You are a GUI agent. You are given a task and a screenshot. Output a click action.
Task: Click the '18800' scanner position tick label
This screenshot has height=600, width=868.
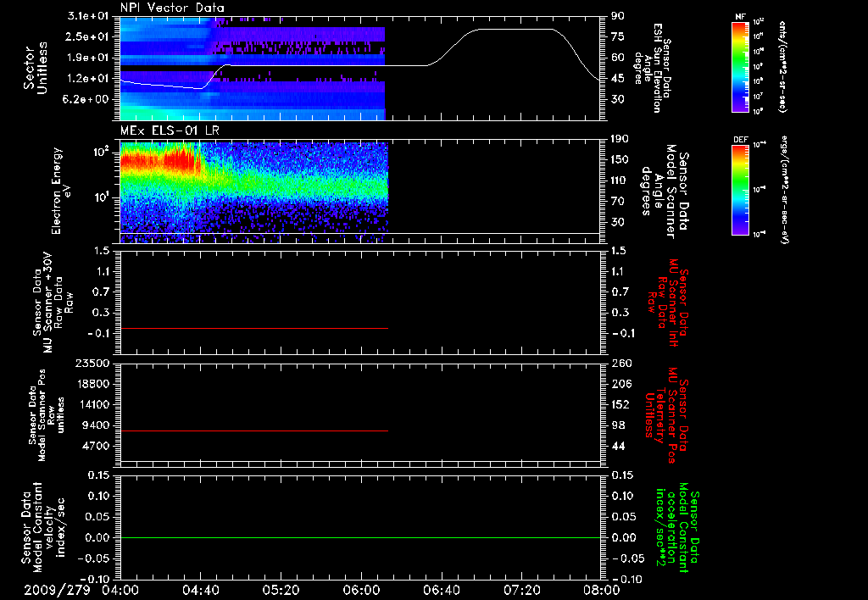[x=95, y=384]
